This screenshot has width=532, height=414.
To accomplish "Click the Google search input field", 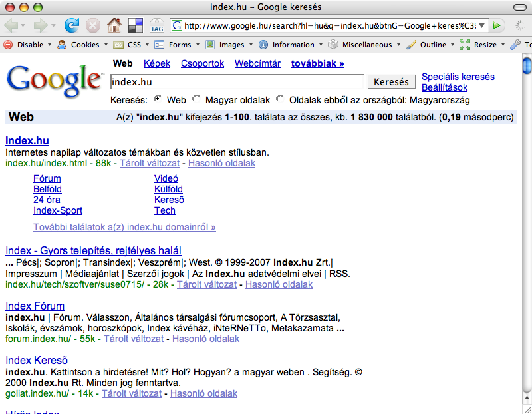I will click(237, 82).
